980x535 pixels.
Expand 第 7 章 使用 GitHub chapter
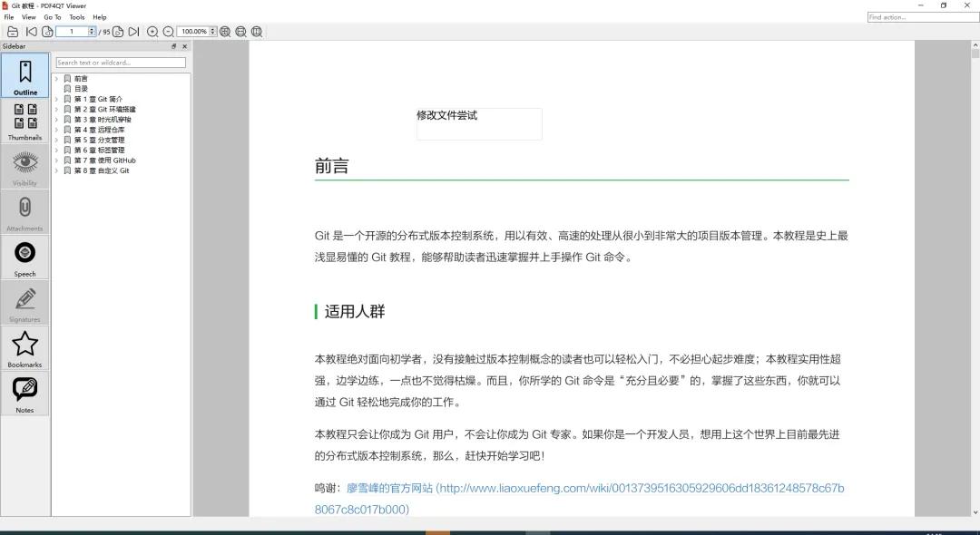coord(58,160)
